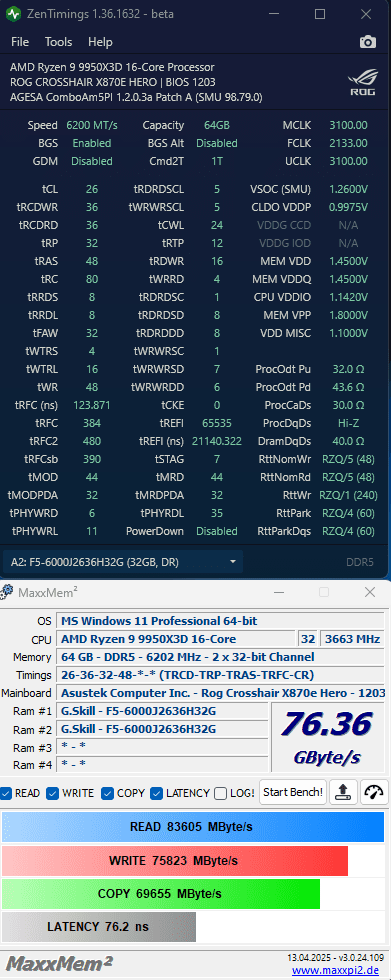
Task: Click the ZenTimings screenshot camera icon
Action: click(x=368, y=42)
